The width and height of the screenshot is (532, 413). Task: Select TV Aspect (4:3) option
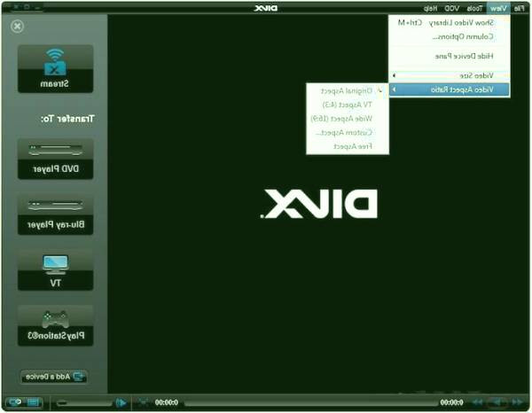tap(348, 105)
